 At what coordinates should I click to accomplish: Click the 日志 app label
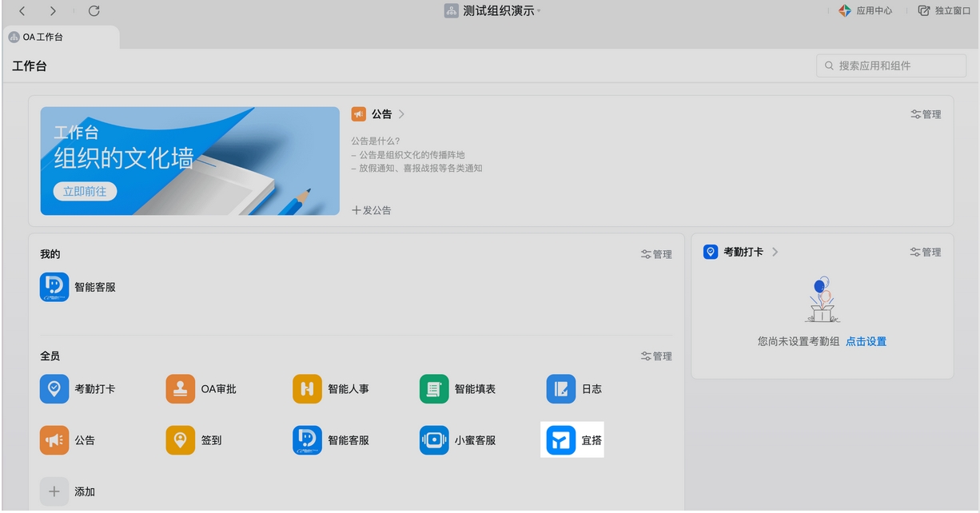point(592,389)
